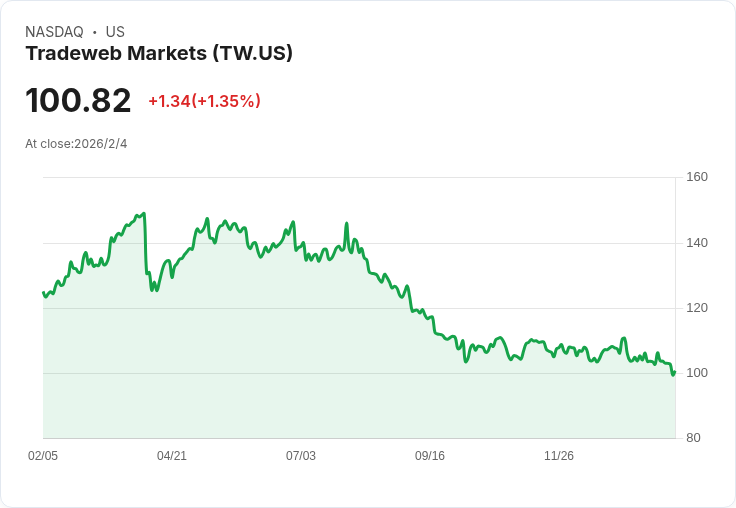The image size is (736, 508).
Task: Select the 80 value on the y-axis
Action: pyautogui.click(x=693, y=438)
